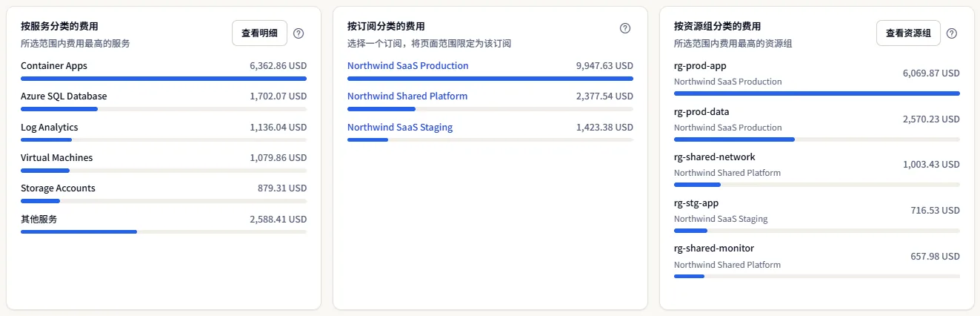
Task: Open help icon in 按服务分类的费用 card
Action: [x=299, y=33]
